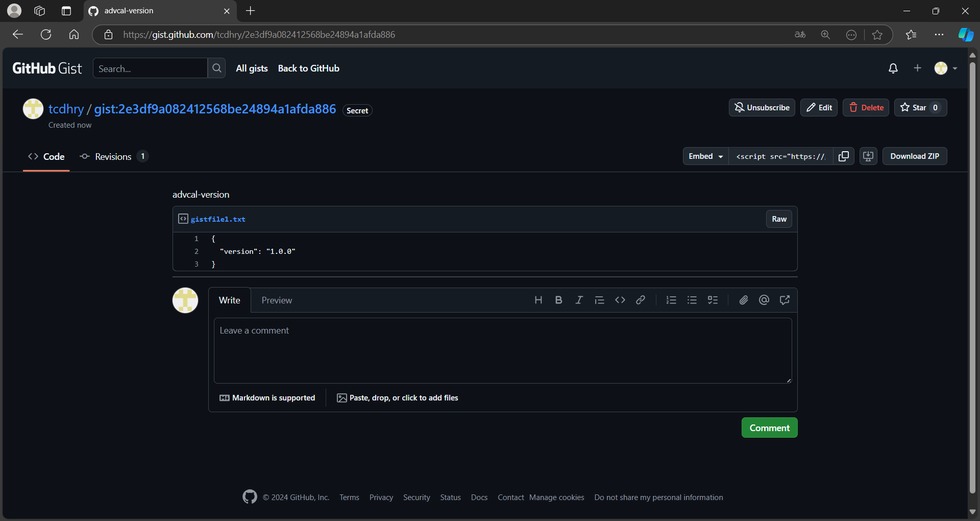The width and height of the screenshot is (980, 521).
Task: Open the Revisions tab
Action: [114, 157]
